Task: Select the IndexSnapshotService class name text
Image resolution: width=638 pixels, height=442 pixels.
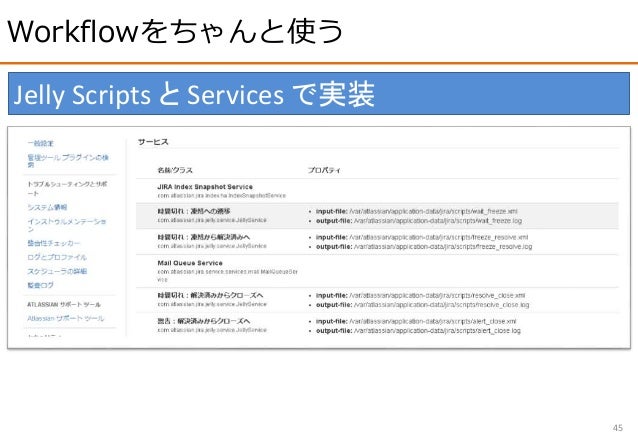Action: tap(222, 196)
